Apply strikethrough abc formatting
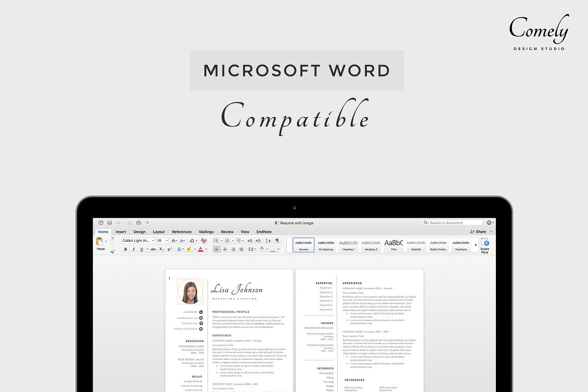Screen dimensions: 588x392 pos(153,249)
